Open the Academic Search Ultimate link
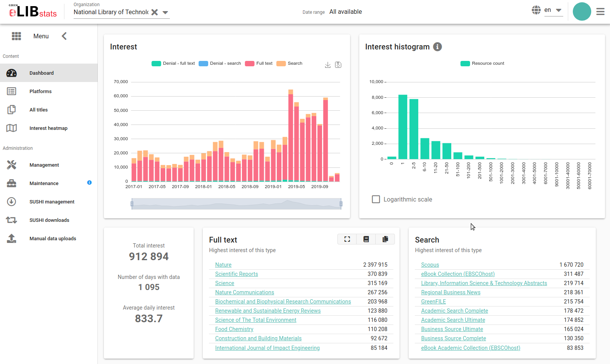 [x=453, y=320]
